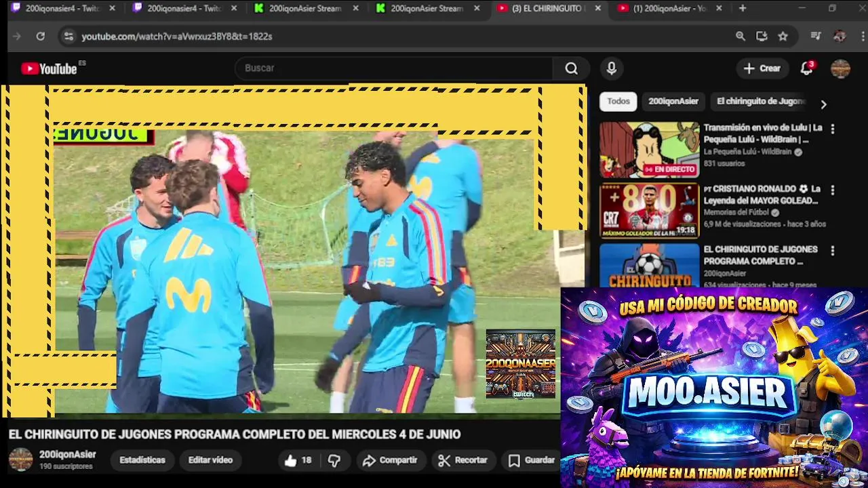Click the zoom magnifier icon in address bar

[741, 37]
